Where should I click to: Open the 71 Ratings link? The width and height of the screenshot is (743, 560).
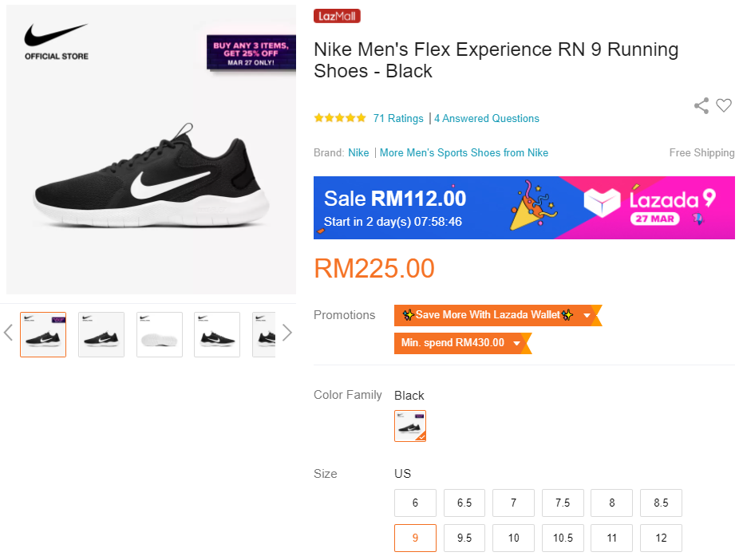[398, 118]
